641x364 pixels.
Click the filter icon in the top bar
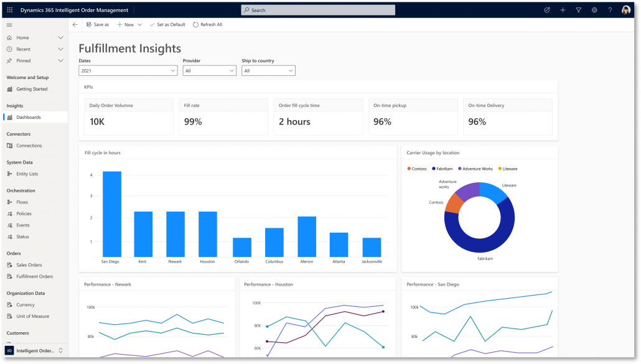(578, 9)
